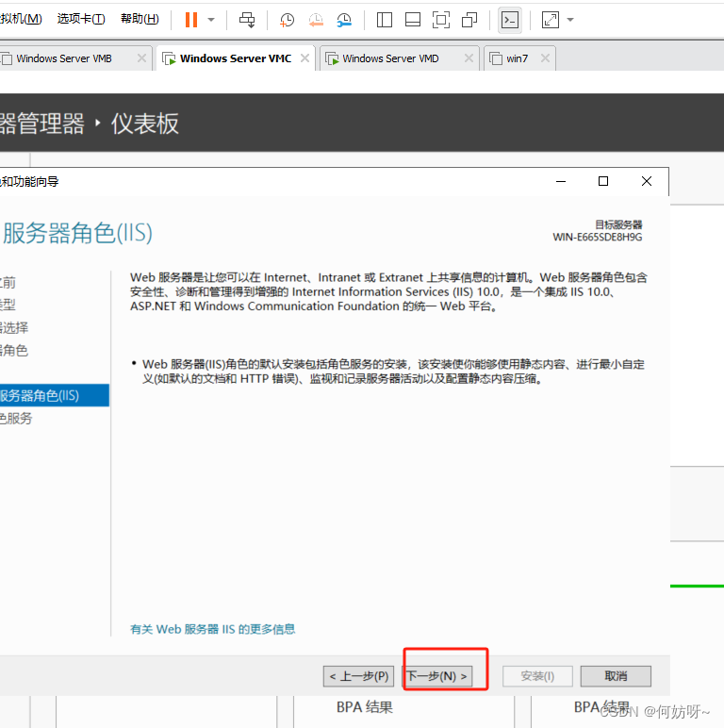This screenshot has height=728, width=724.
Task: Click the 上一步(P) button
Action: [x=359, y=676]
